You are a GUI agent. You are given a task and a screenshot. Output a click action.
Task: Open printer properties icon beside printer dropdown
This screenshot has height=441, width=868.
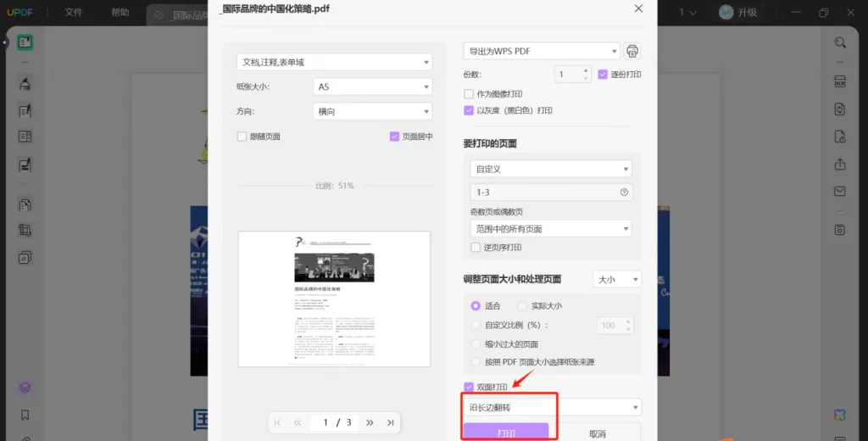click(632, 51)
